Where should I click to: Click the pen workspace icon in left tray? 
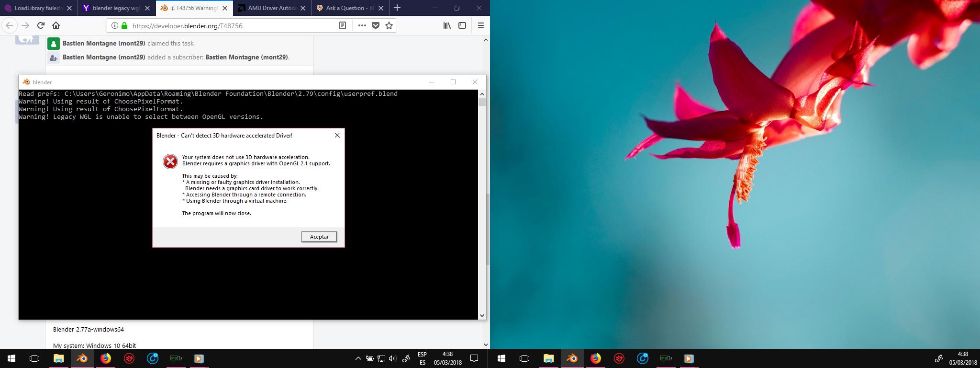(406, 358)
